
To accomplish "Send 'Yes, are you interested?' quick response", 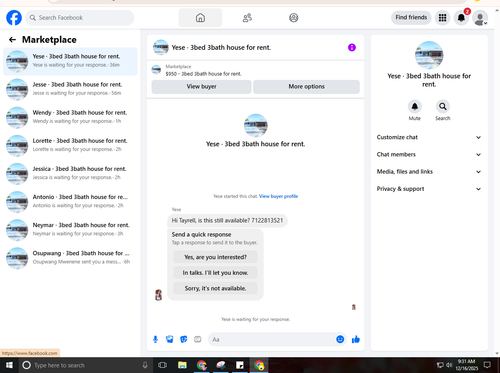I will tap(215, 257).
